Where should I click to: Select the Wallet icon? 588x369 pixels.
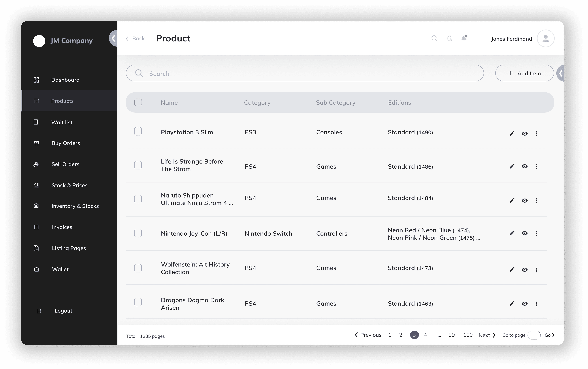point(36,269)
